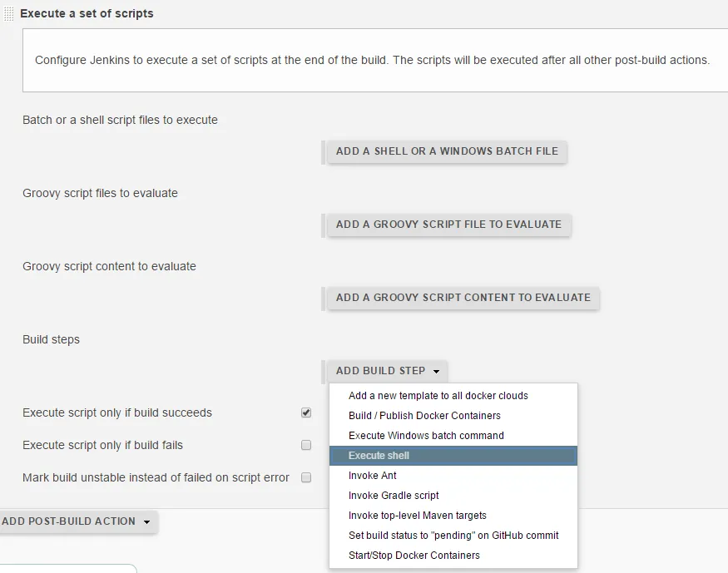Click Invoke top-level Maven targets
The image size is (728, 573).
pos(417,516)
